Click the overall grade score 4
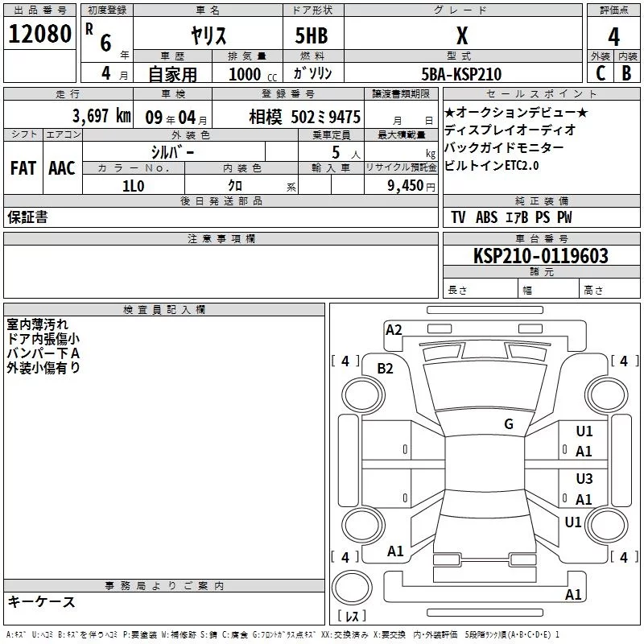 pos(613,36)
